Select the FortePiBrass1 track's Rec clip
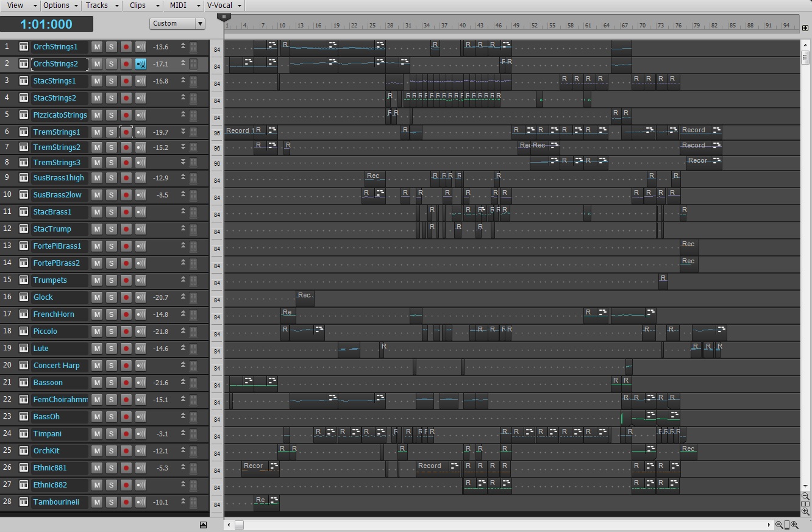Image resolution: width=812 pixels, height=532 pixels. 689,246
